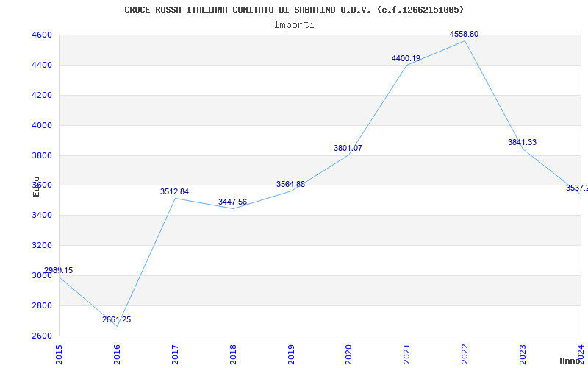Click y-axis value 3400

click(42, 215)
